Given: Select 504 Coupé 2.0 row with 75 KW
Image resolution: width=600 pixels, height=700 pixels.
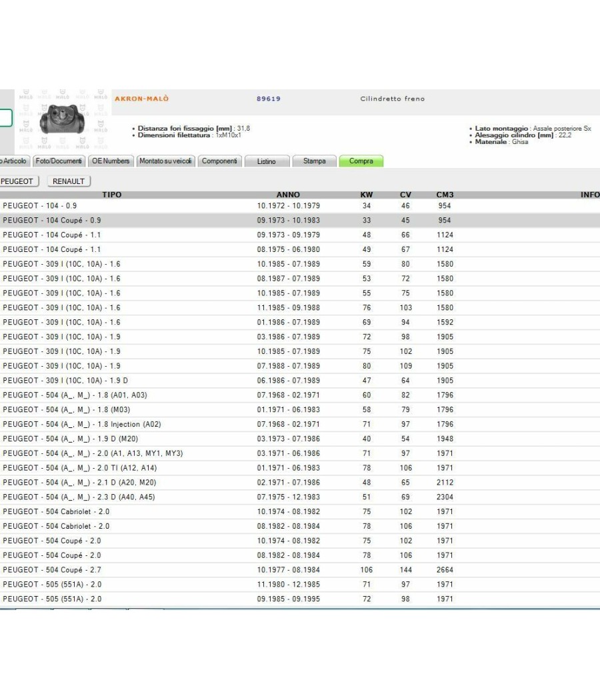Looking at the screenshot, I should coord(300,541).
